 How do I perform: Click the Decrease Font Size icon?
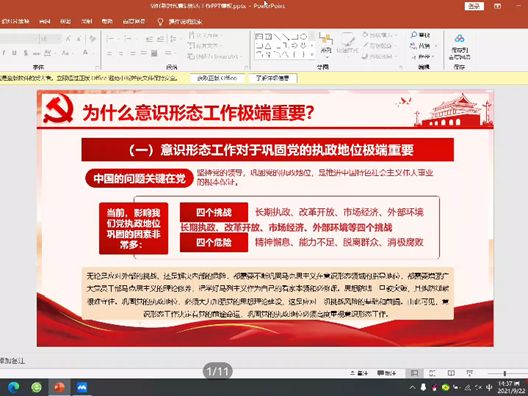79,39
